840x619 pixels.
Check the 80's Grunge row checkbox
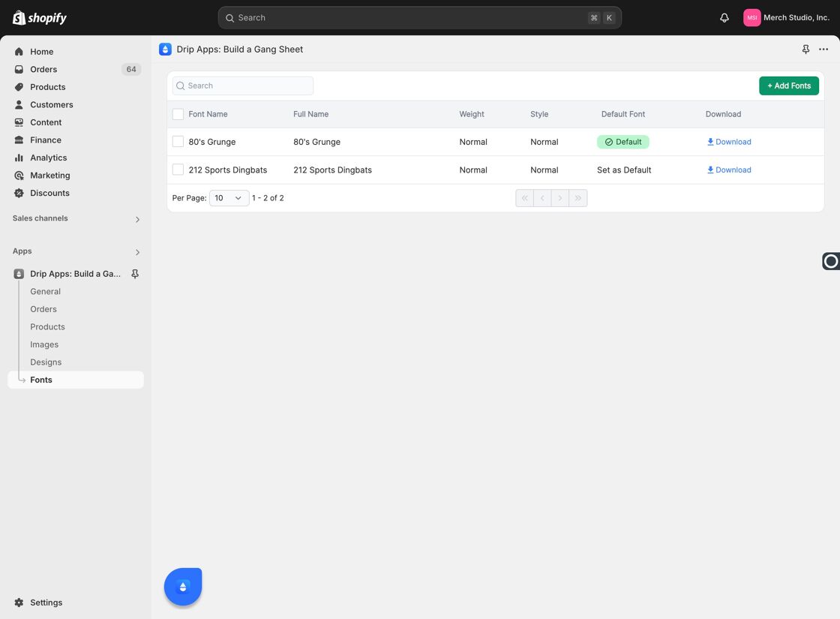click(178, 142)
